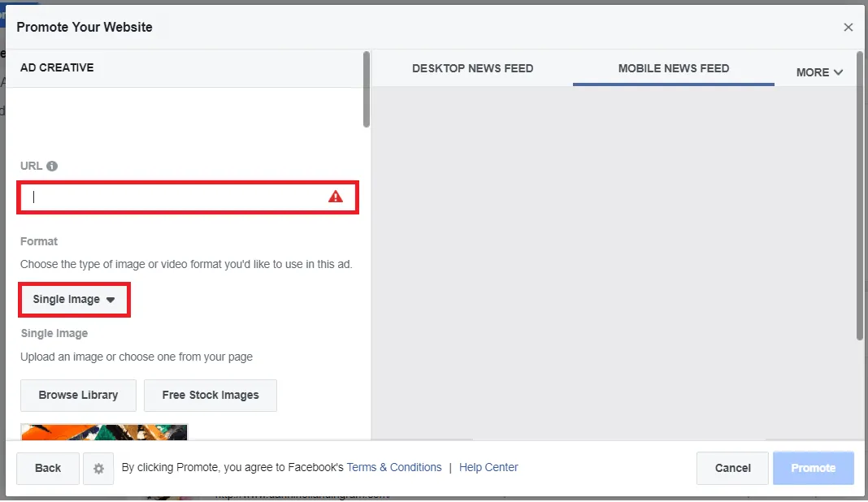Click the chevron icon next to MORE
Screen dimensions: 868x502
pos(838,72)
